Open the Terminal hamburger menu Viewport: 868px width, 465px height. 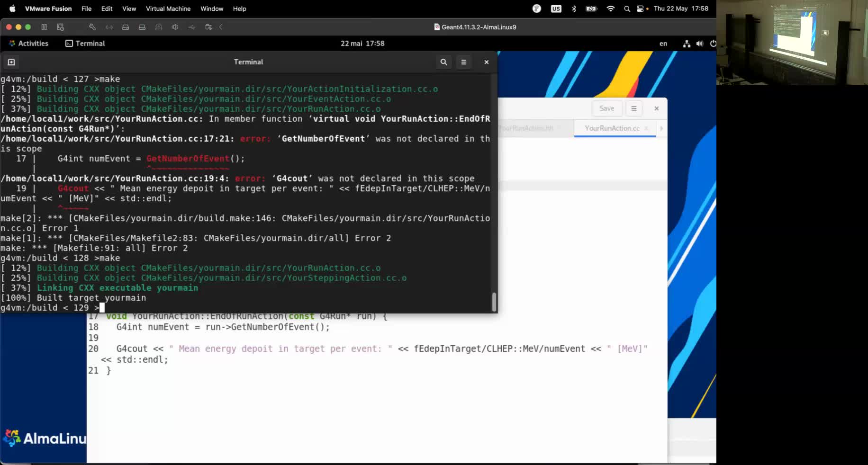(x=464, y=62)
